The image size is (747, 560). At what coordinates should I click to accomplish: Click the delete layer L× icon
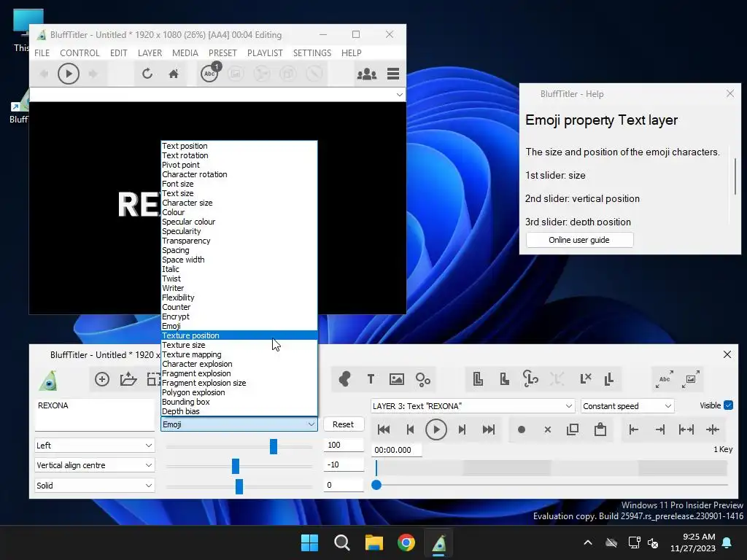click(586, 379)
